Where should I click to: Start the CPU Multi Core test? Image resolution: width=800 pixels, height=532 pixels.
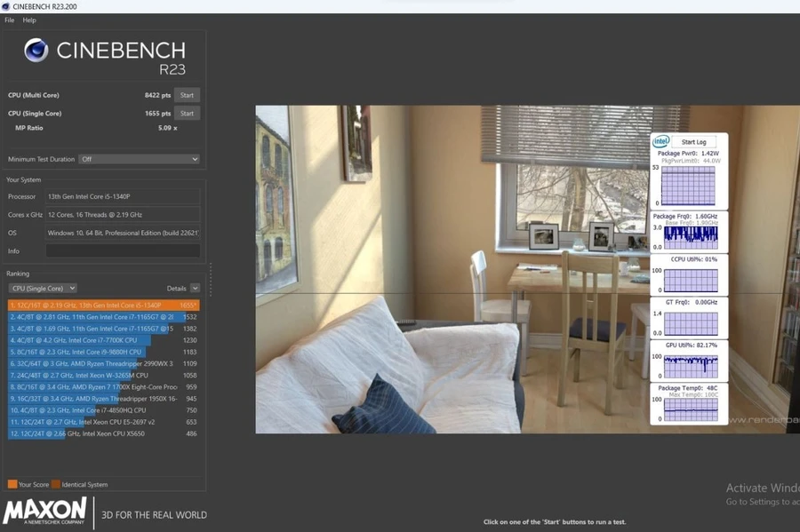pyautogui.click(x=187, y=95)
